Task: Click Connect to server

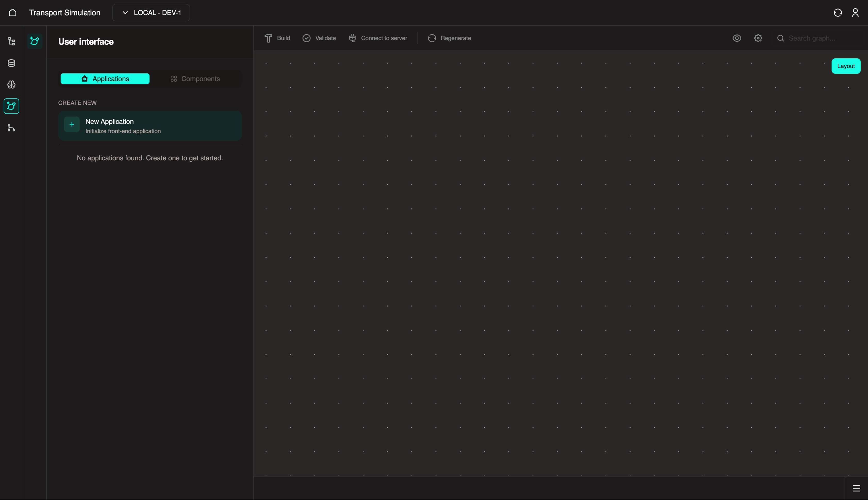Action: [x=378, y=38]
